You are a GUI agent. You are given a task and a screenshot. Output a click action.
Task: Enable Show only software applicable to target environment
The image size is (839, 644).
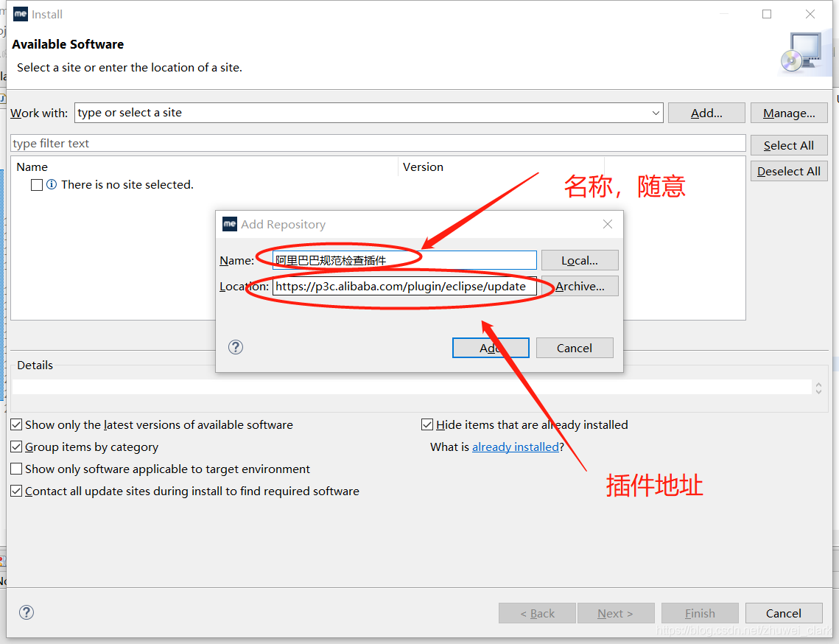point(17,469)
